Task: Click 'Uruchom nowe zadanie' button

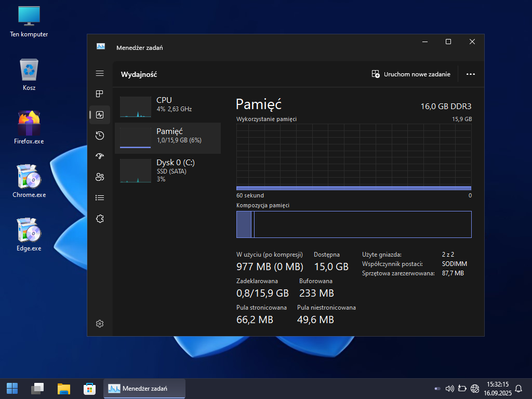Action: (411, 74)
